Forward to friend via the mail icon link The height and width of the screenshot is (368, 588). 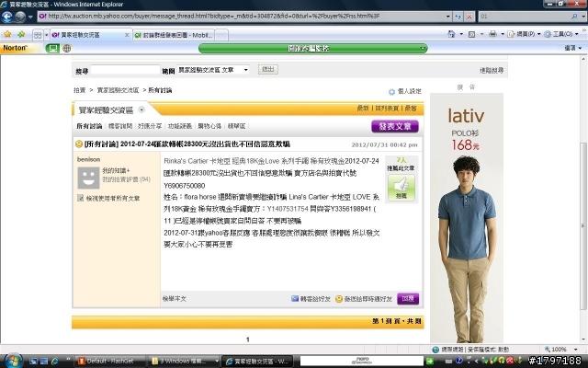point(311,299)
